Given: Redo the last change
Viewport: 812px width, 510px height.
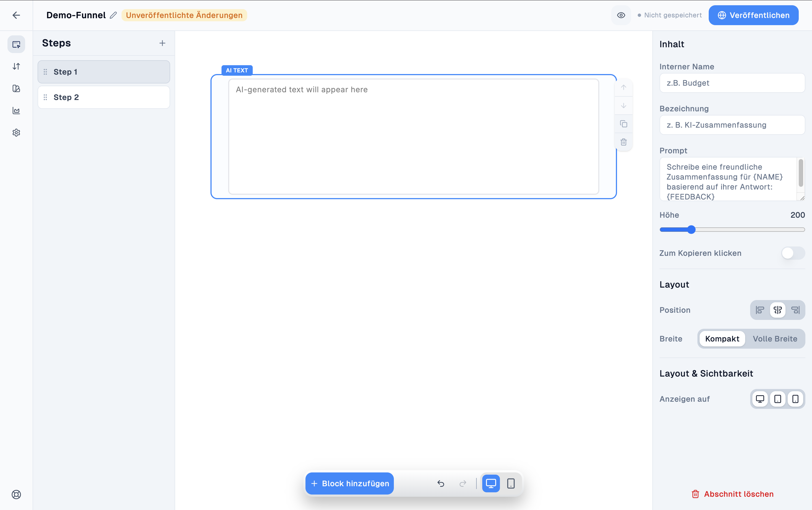Looking at the screenshot, I should (x=463, y=483).
